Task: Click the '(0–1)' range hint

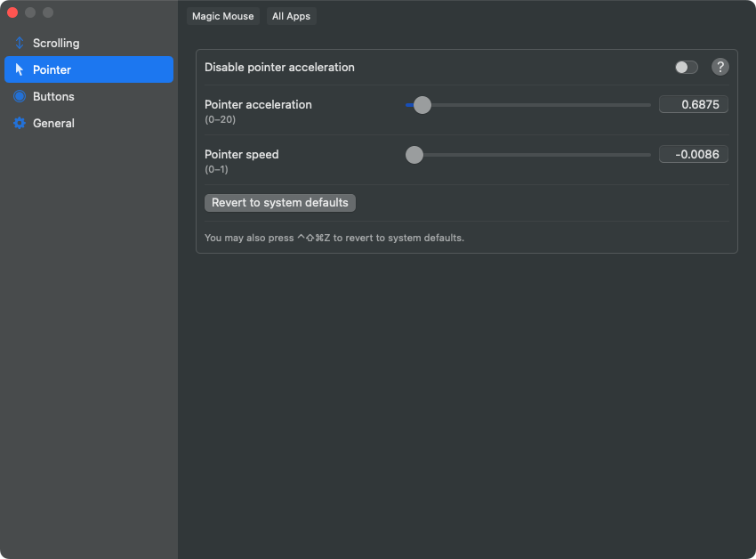Action: click(x=216, y=169)
